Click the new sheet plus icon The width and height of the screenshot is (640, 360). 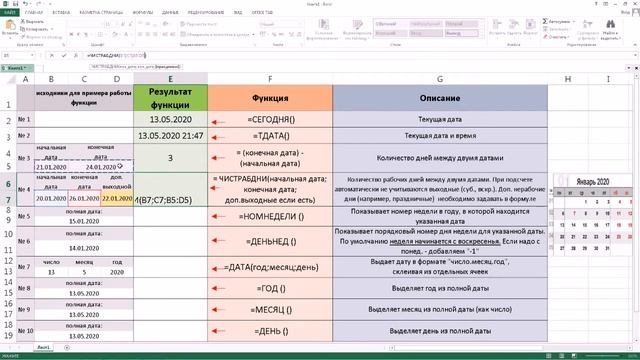click(67, 348)
